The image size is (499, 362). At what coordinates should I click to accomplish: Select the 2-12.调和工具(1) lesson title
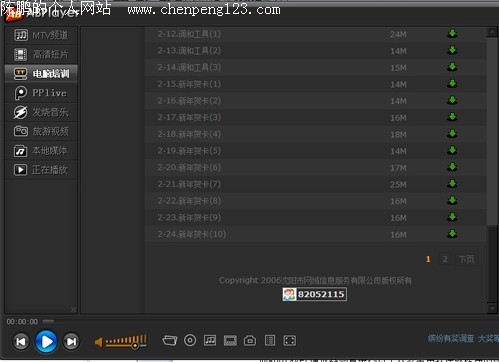point(189,34)
